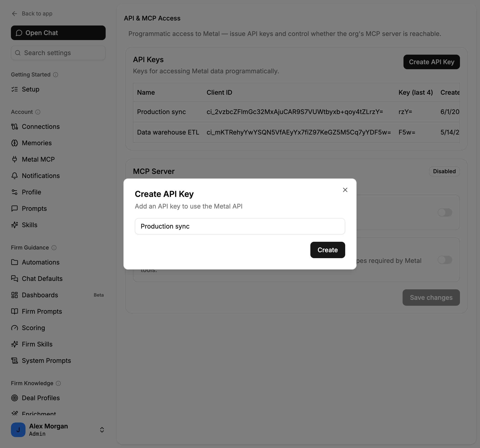This screenshot has width=480, height=448.
Task: Click the Firm Guidance info icon
Action: coord(54,248)
